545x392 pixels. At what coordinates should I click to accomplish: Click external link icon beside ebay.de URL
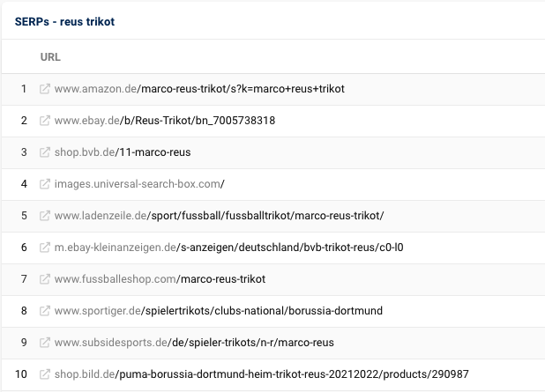45,121
